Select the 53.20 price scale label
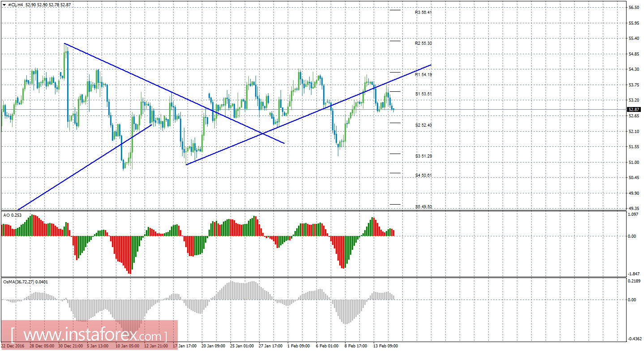Screen dimensions: 644x351 [633, 100]
